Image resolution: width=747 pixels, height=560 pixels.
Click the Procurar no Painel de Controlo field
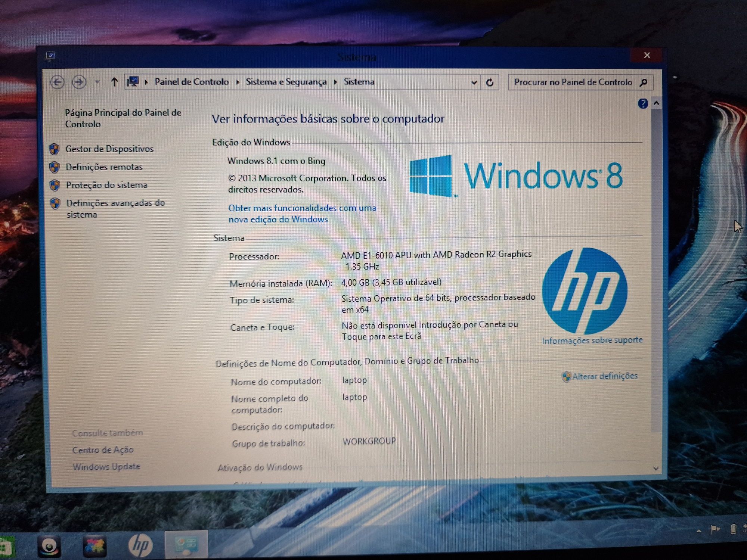coord(580,82)
